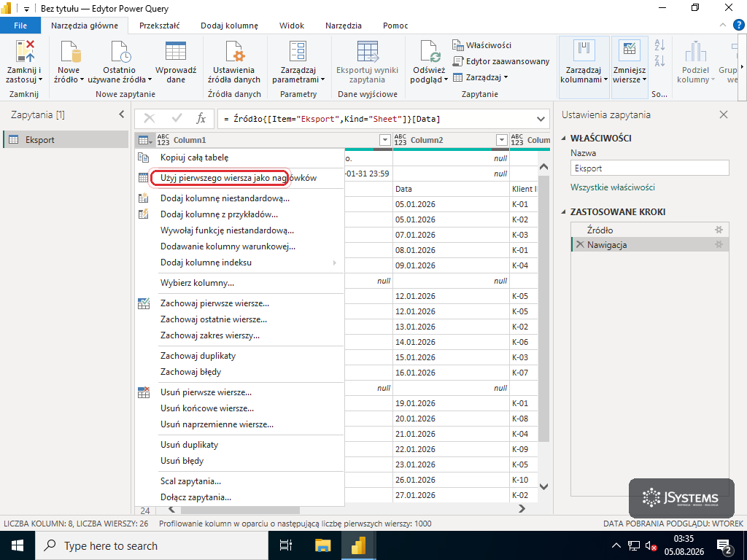
Task: Open the Zarządzaj dropdown in Zapytanie group
Action: tap(480, 77)
